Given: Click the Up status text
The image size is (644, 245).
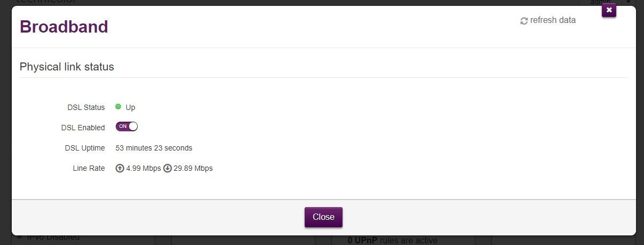Looking at the screenshot, I should tap(131, 107).
